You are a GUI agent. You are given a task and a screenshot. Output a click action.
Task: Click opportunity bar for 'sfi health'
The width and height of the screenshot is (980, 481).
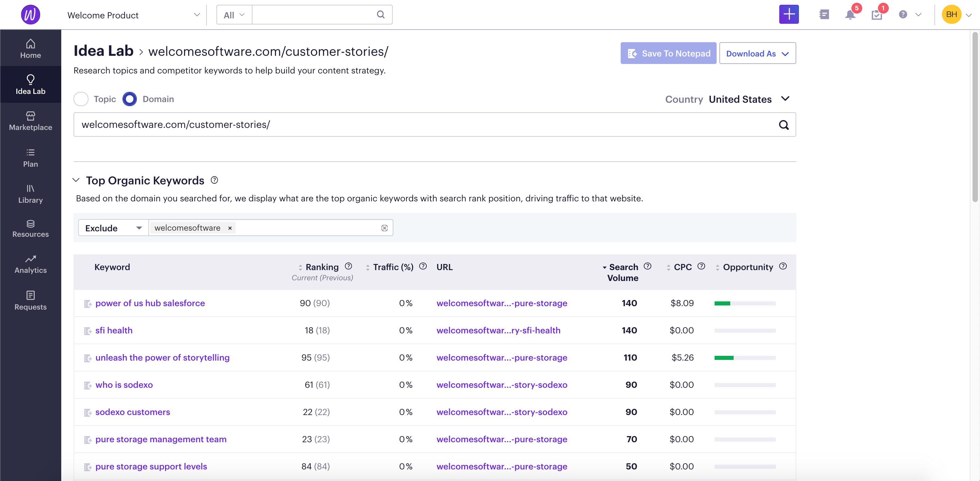coord(745,330)
